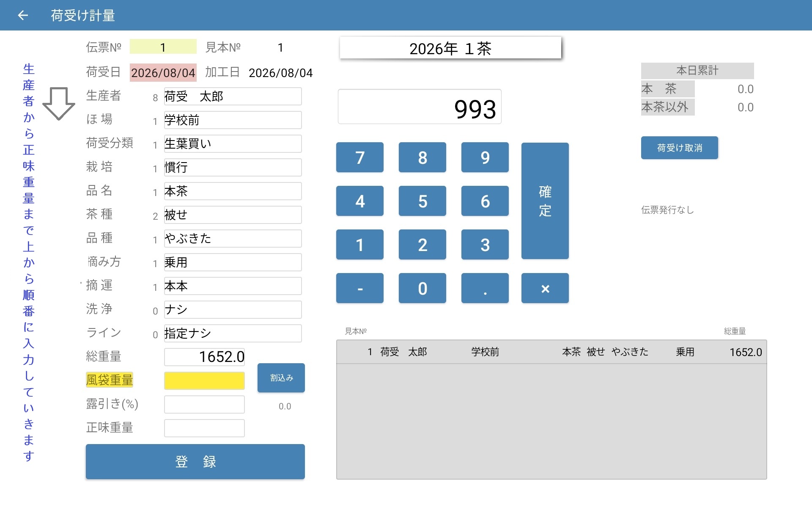Select the 総重量 field showing 1652.0
This screenshot has height=508, width=812.
point(204,357)
